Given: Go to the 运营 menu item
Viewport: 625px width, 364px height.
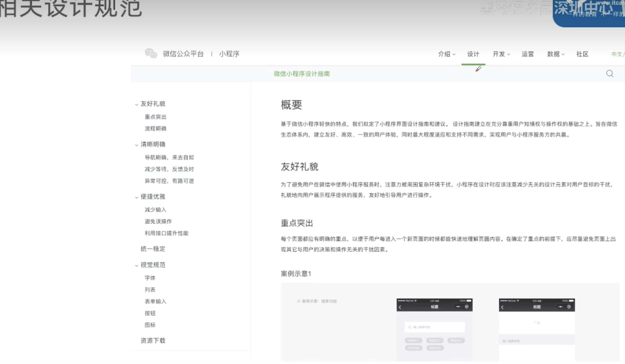Looking at the screenshot, I should point(527,54).
